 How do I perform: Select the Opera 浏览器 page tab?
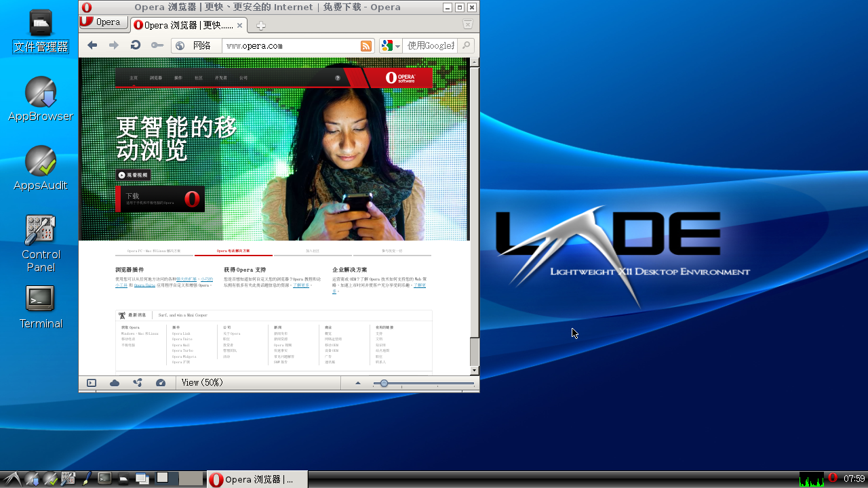[189, 25]
